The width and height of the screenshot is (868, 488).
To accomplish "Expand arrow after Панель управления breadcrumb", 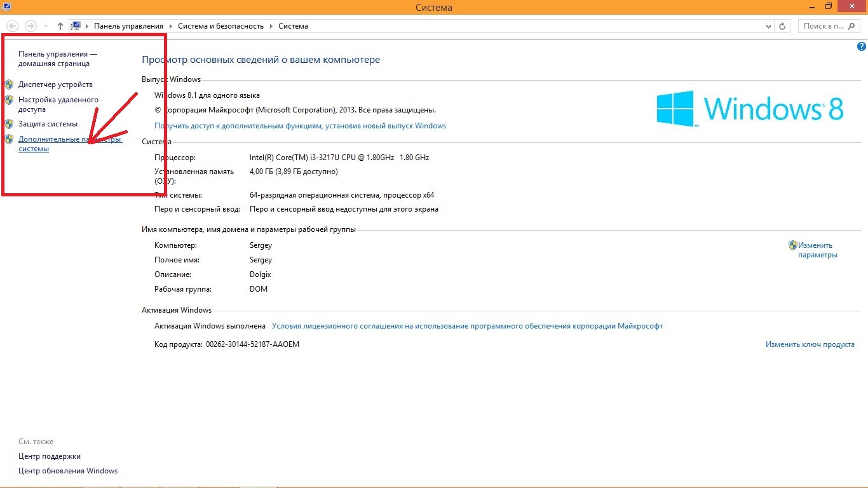I will point(171,26).
